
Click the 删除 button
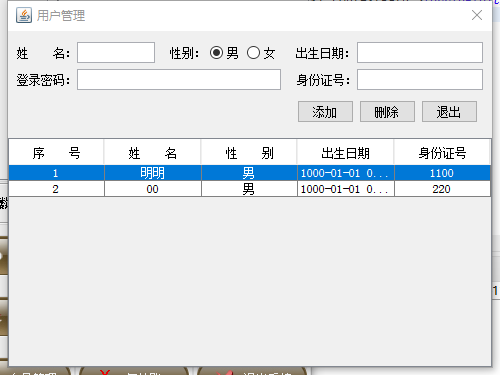coord(387,112)
